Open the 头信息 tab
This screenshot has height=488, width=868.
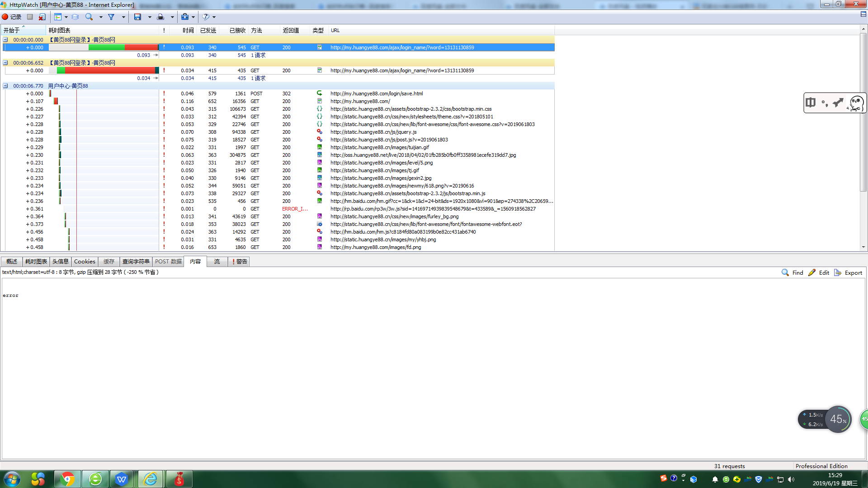click(x=60, y=262)
